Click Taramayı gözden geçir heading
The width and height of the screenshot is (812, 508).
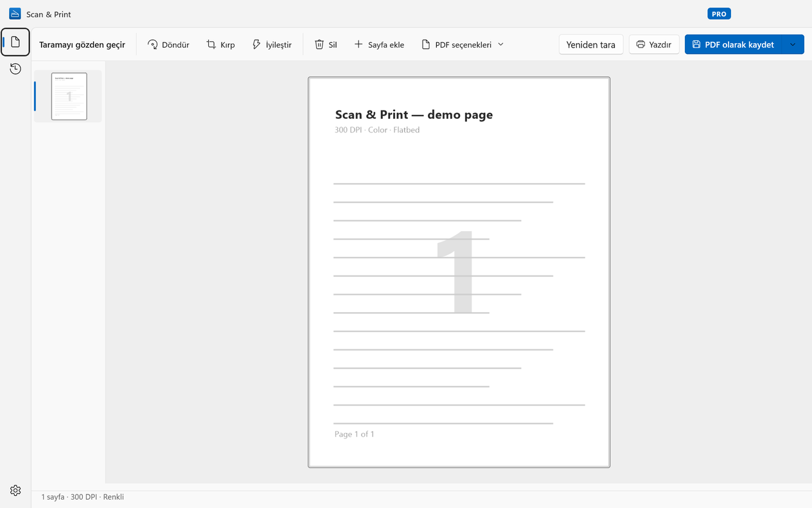82,44
